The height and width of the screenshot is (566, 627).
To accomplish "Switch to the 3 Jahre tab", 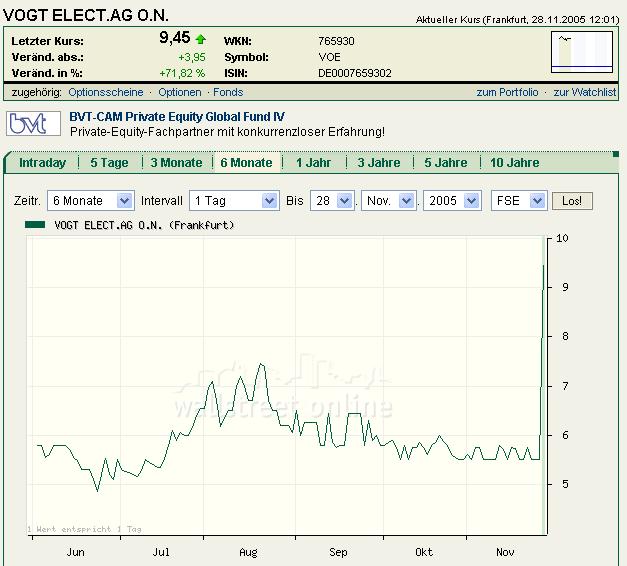I will [x=379, y=163].
